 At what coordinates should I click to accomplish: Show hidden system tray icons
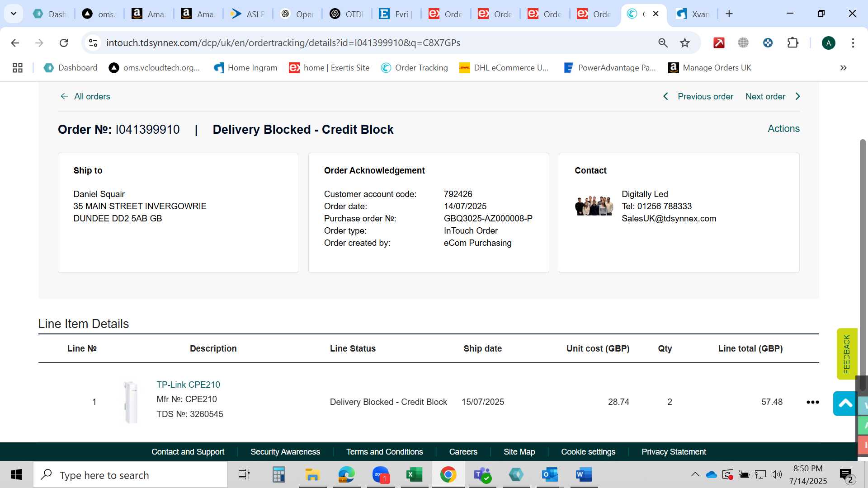[x=695, y=474]
